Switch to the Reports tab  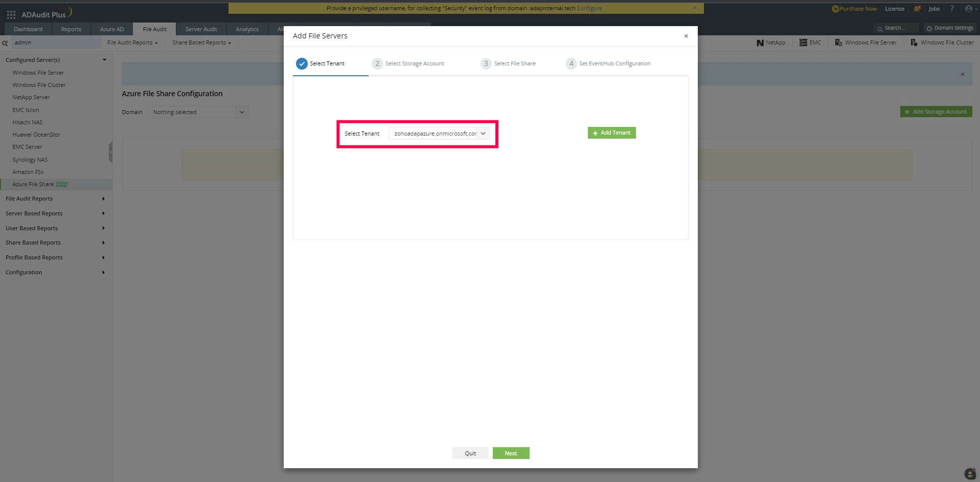(x=71, y=29)
